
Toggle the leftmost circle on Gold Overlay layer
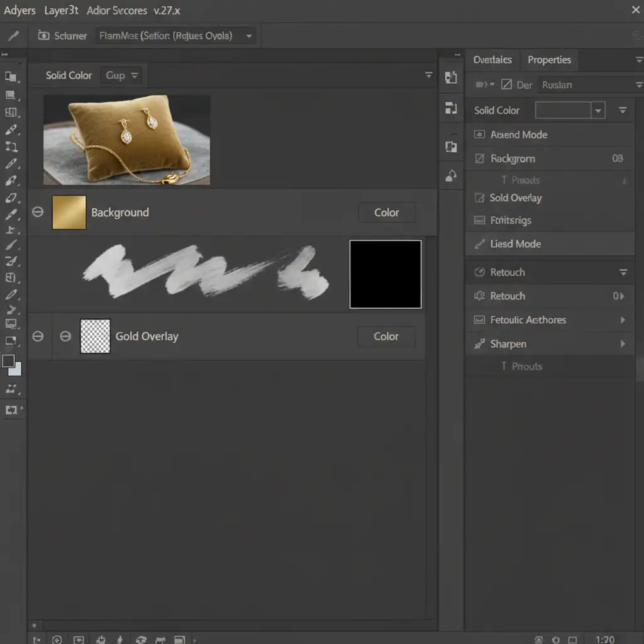pyautogui.click(x=38, y=336)
